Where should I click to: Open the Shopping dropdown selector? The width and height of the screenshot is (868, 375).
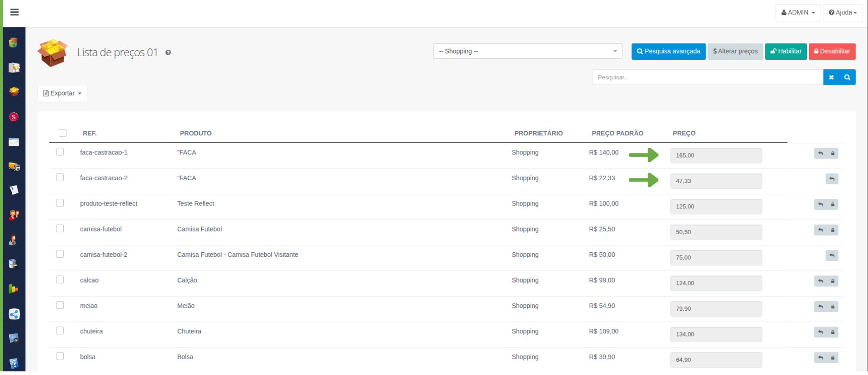point(527,51)
